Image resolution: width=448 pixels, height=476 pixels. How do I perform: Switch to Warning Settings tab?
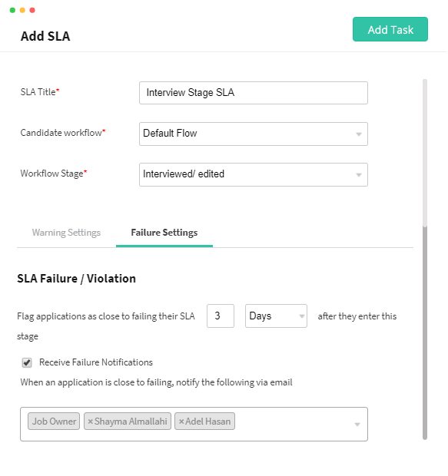click(67, 233)
